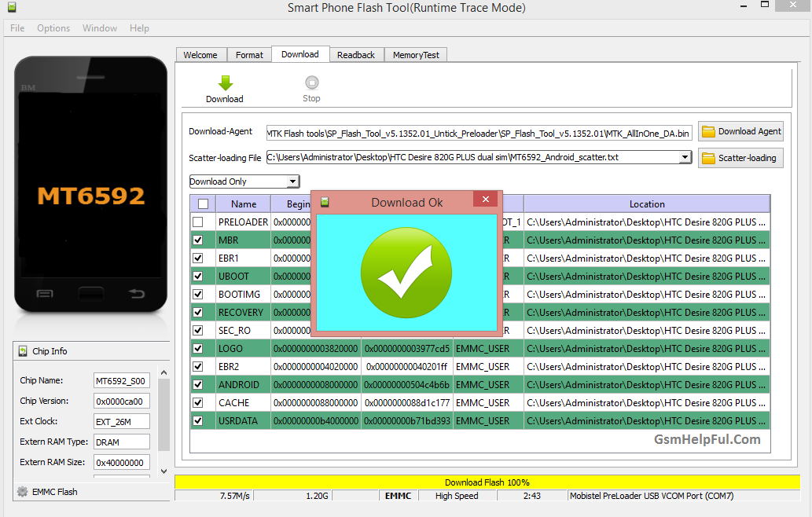Click the EMMC status bar entry
Image resolution: width=812 pixels, height=517 pixels.
click(x=399, y=496)
